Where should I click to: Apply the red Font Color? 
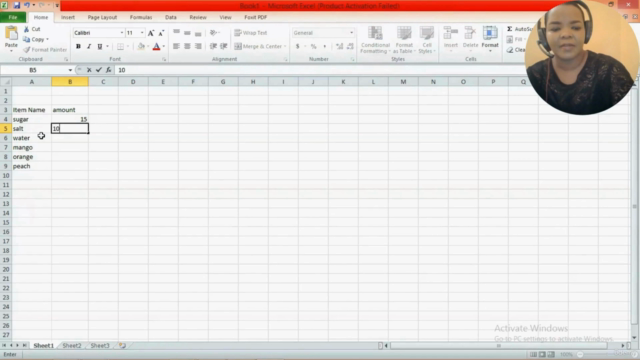coord(156,47)
